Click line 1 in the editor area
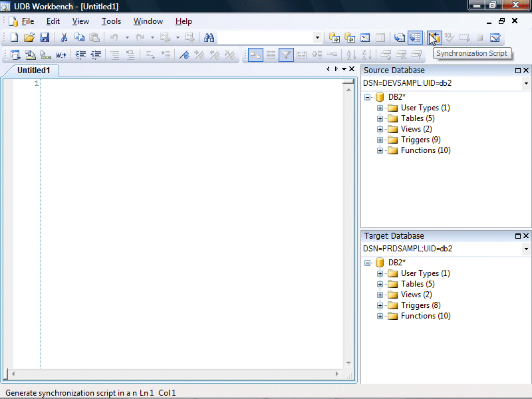 click(192, 84)
